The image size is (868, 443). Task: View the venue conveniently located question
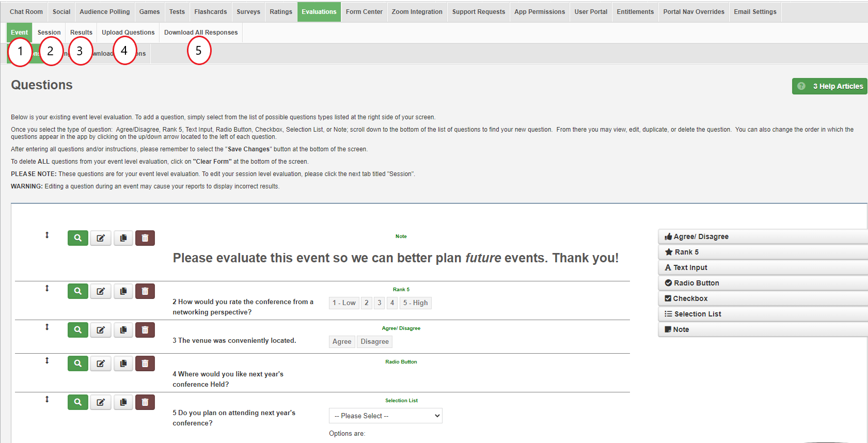point(77,330)
